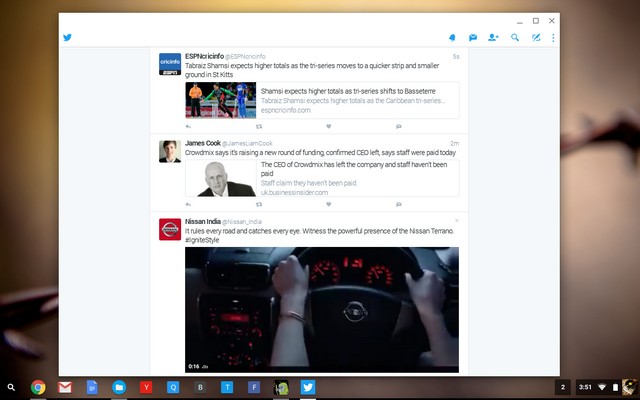Open the F app in shelf
Viewport: 640px width, 400px height.
point(254,387)
